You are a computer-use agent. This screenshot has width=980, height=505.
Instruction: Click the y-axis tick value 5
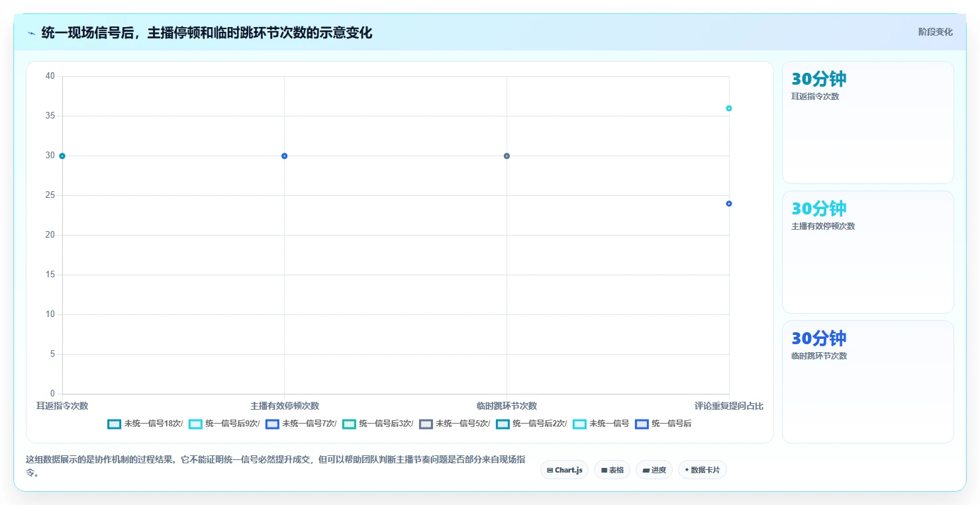point(53,354)
